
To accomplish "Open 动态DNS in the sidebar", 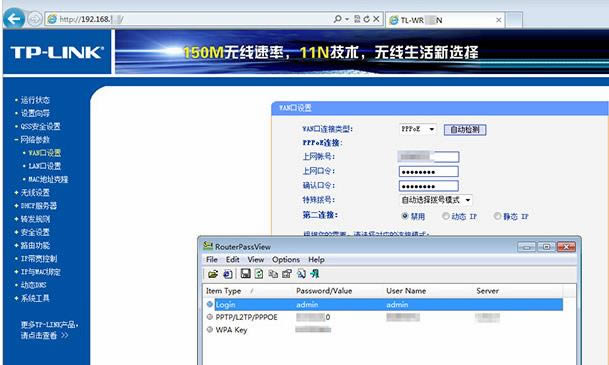I will pos(33,285).
